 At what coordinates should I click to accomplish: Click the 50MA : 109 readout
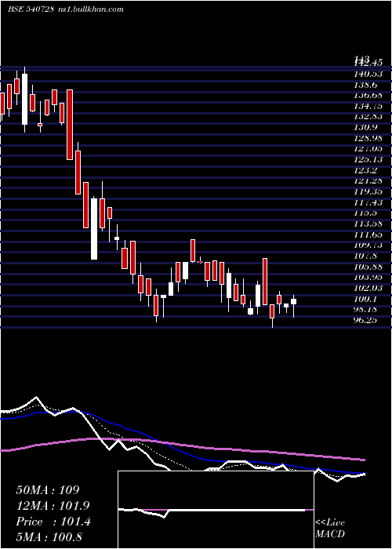click(x=49, y=490)
